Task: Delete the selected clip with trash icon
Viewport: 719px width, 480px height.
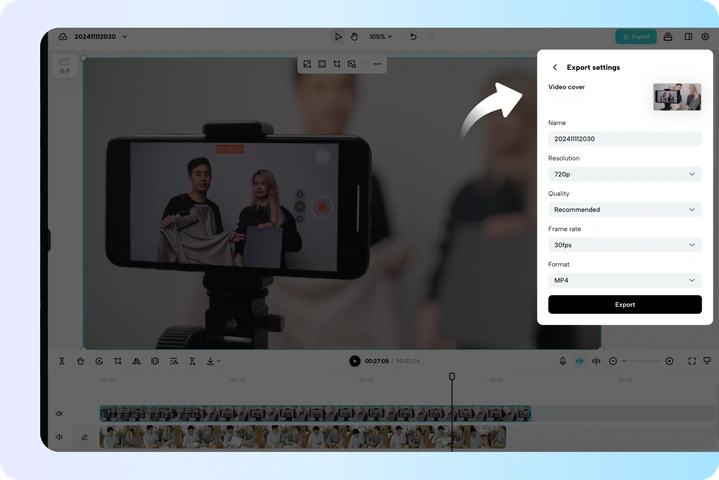Action: click(80, 361)
